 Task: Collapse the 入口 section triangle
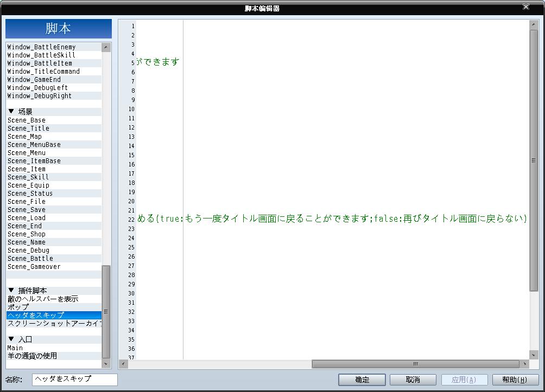[x=11, y=339]
